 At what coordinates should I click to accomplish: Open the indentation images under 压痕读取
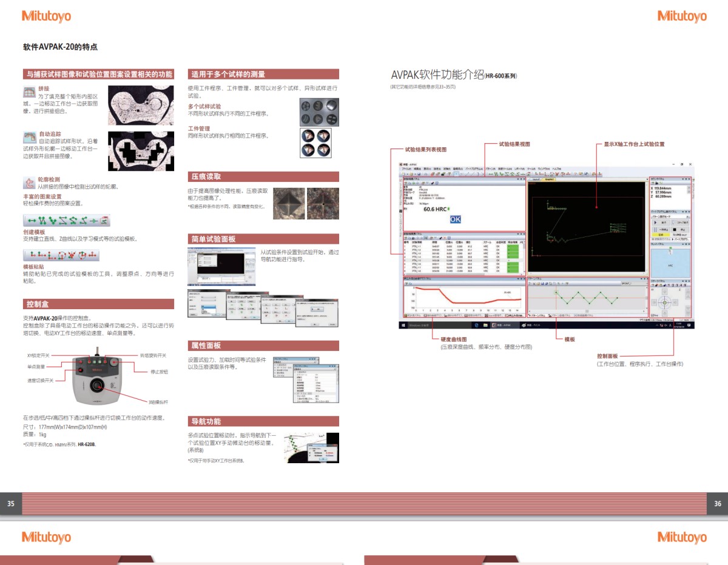(x=306, y=202)
